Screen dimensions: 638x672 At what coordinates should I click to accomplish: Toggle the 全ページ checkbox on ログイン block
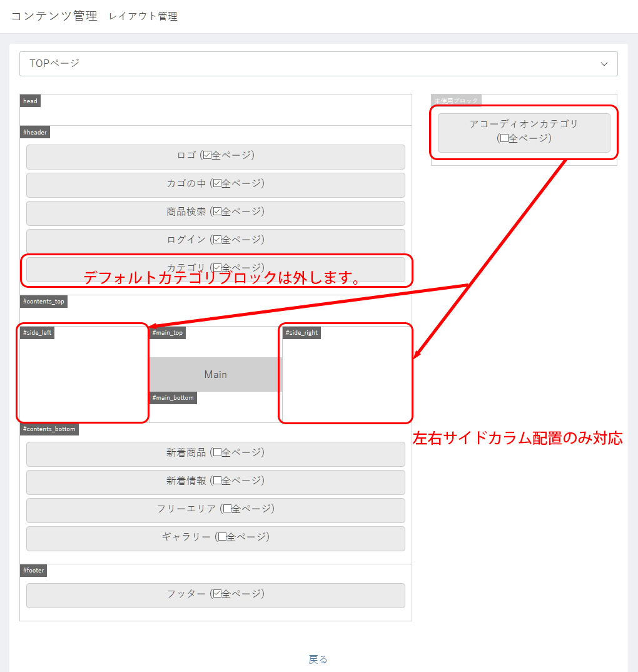click(217, 240)
